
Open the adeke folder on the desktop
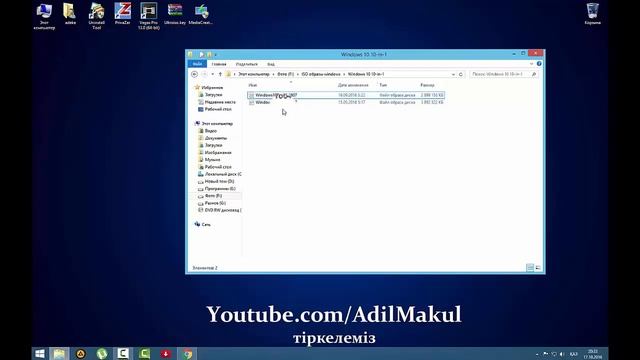coord(70,14)
